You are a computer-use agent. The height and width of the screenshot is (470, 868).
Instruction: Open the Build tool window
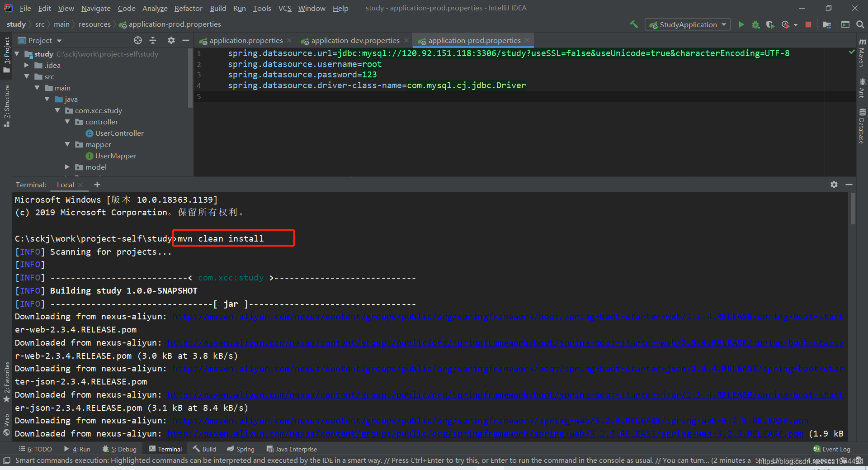[x=204, y=449]
